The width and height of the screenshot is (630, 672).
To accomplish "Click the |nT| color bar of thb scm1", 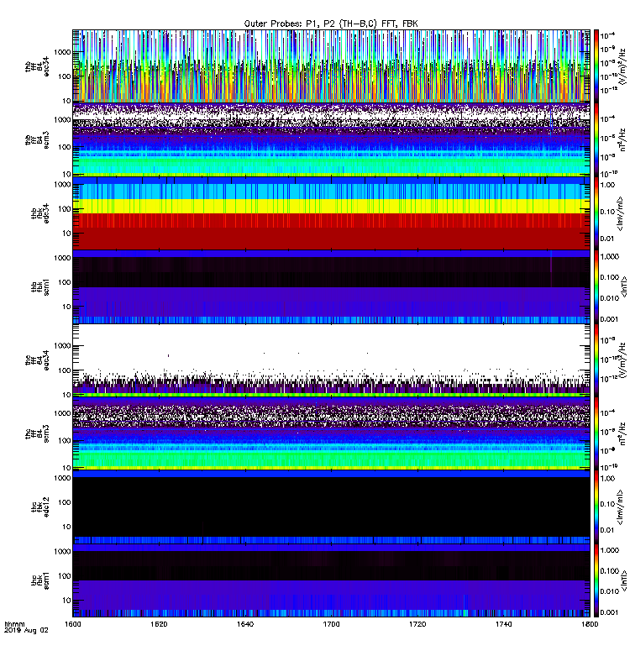I will click(596, 286).
